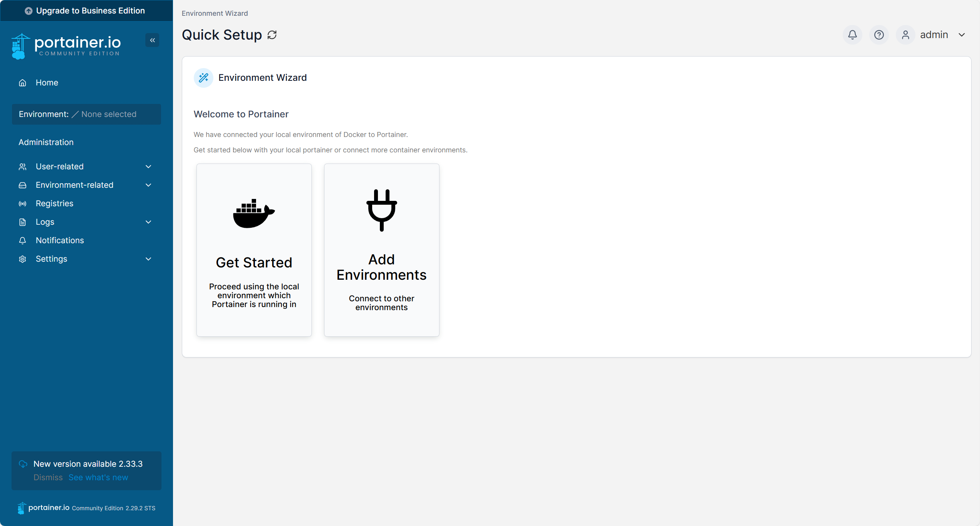Click the refresh icon beside Quick Setup
980x526 pixels.
pos(272,35)
